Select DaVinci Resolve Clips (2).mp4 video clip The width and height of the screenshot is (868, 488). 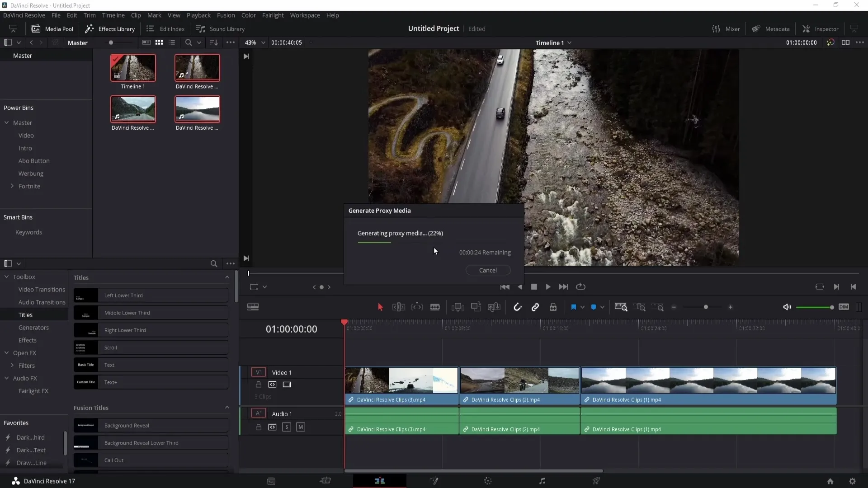(519, 385)
